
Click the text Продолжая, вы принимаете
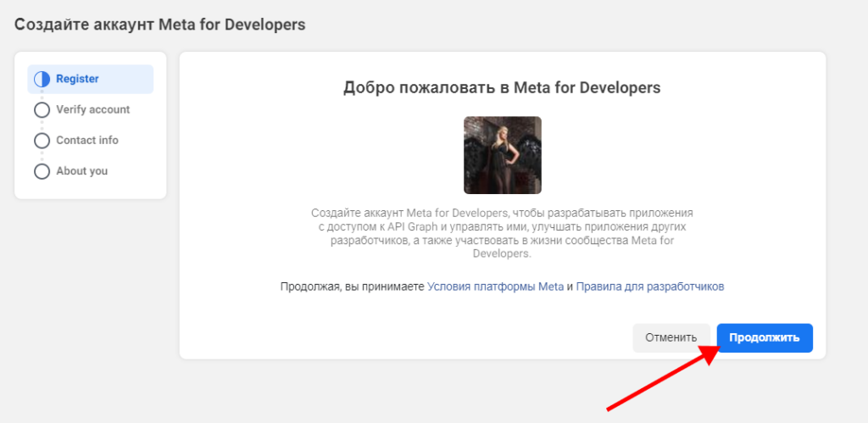point(352,287)
